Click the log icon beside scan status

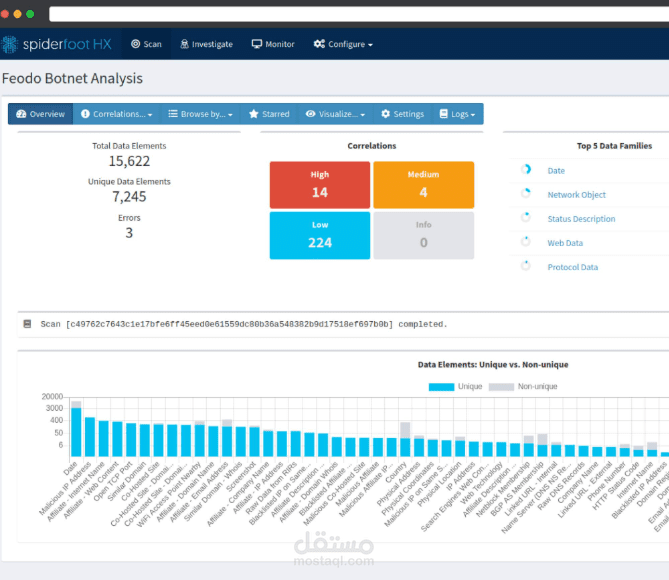pos(27,324)
